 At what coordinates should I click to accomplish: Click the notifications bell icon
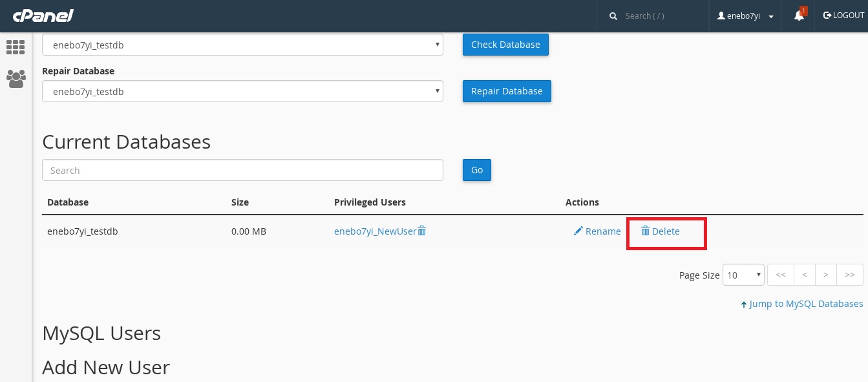(799, 16)
